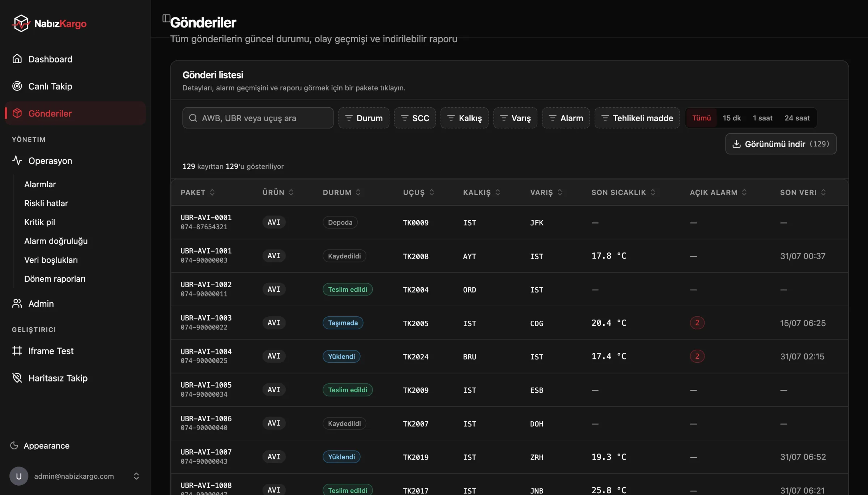Expand the account switcher chevron
The image size is (868, 495).
click(136, 476)
